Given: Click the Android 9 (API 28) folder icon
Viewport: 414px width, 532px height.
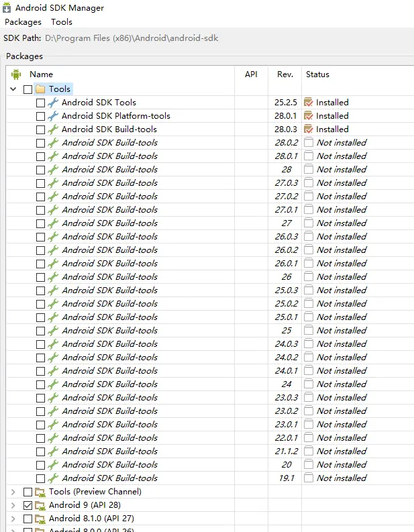Looking at the screenshot, I should (40, 506).
